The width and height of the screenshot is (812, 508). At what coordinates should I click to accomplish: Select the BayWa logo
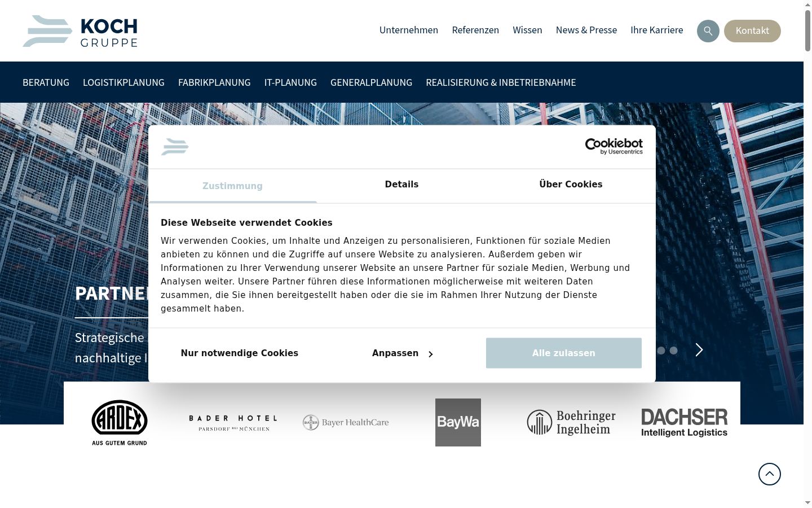[458, 422]
